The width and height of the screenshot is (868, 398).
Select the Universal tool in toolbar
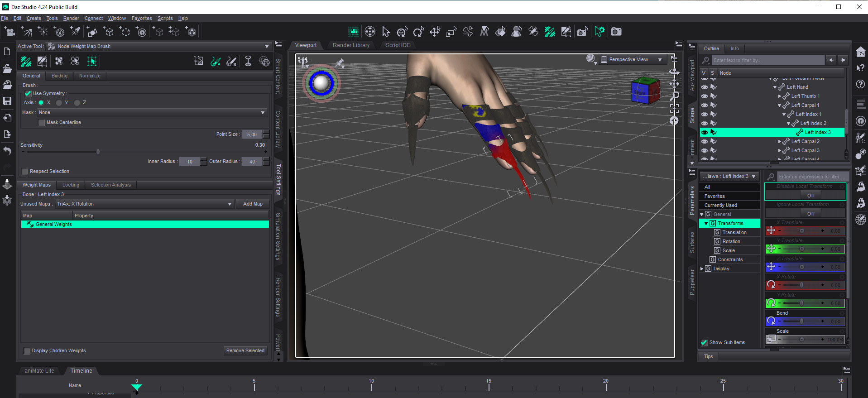(402, 32)
